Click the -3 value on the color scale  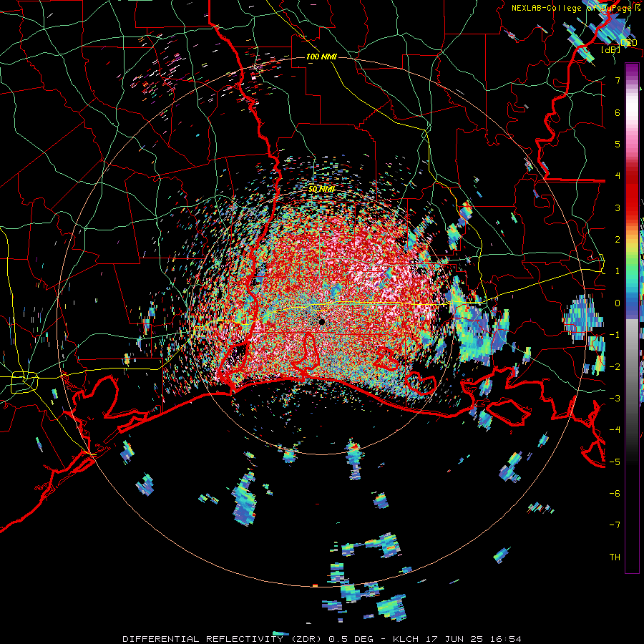click(x=615, y=399)
